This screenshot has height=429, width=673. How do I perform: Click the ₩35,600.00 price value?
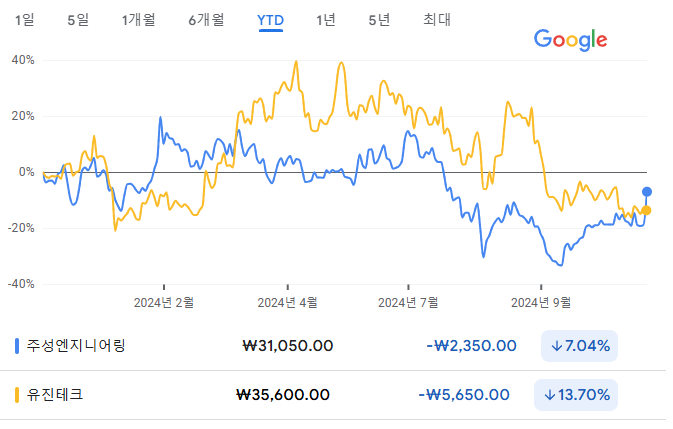[x=283, y=395]
